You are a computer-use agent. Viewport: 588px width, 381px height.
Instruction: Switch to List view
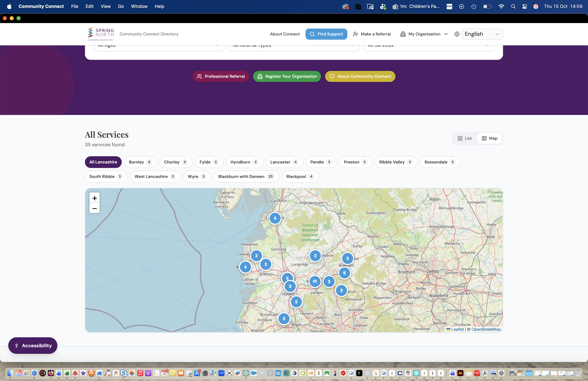pyautogui.click(x=465, y=139)
